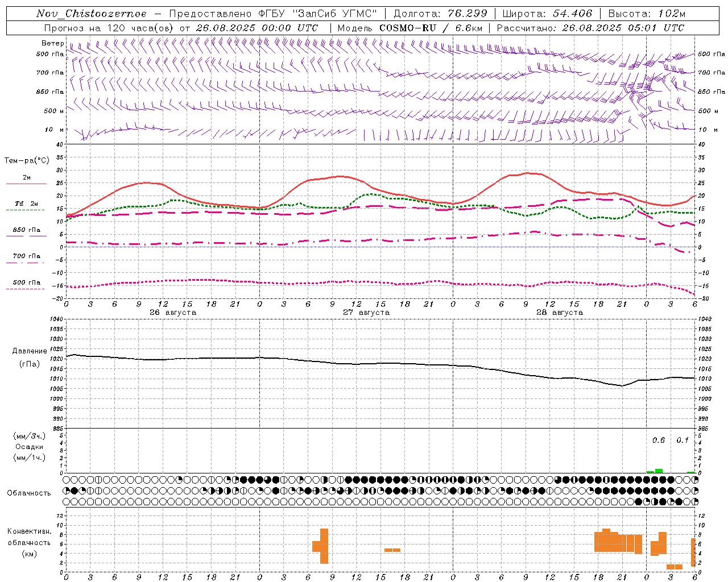Screen dimensions: 728x582
Task: Click the '(гПа)' unit under Давление
Action: point(30,364)
